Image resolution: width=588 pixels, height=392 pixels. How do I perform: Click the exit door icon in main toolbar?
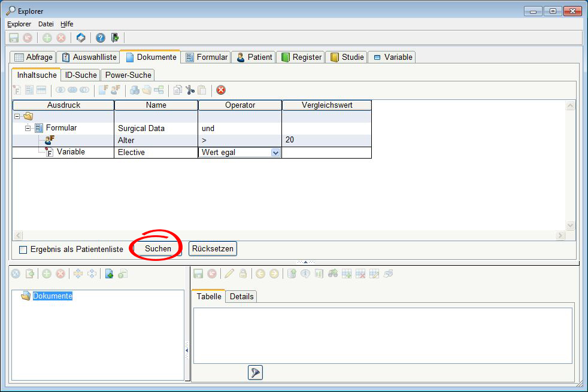(114, 38)
